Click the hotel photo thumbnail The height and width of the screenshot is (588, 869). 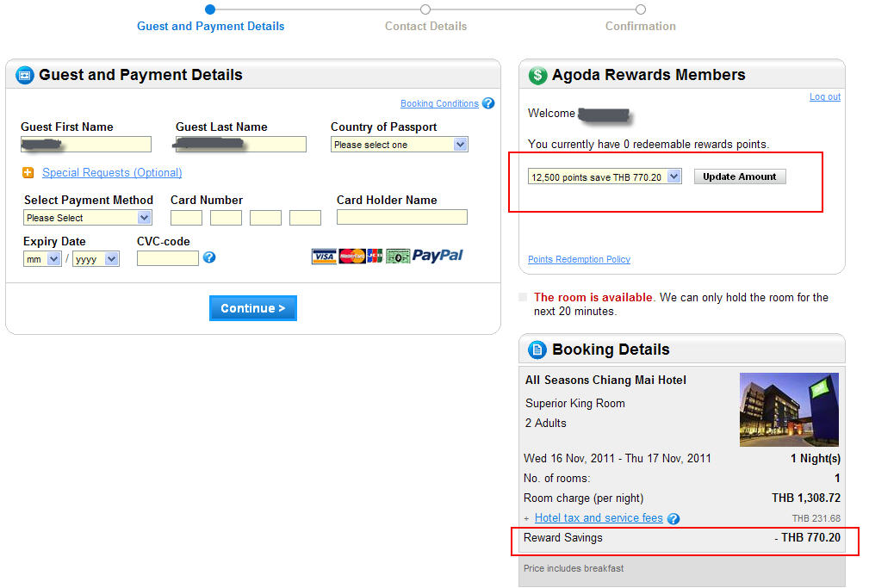(789, 410)
